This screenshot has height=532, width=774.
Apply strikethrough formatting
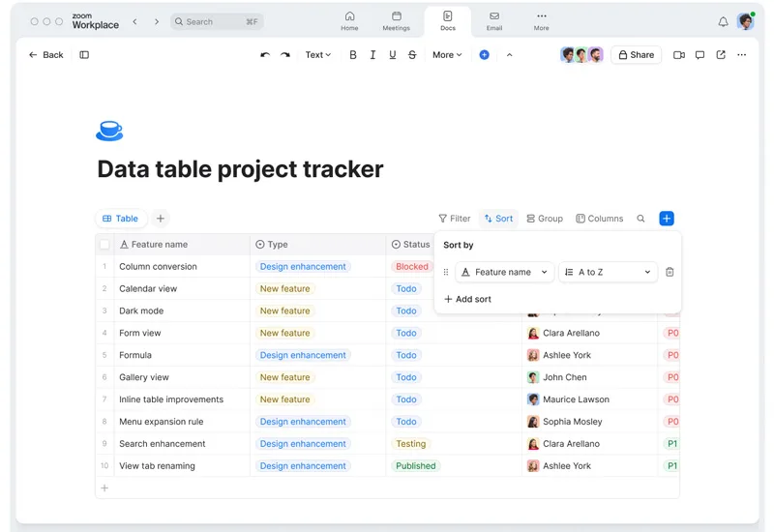(412, 55)
